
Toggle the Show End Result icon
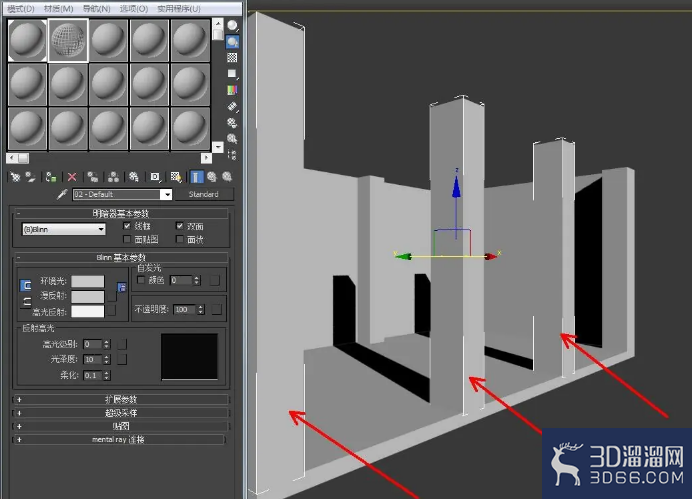tap(196, 177)
